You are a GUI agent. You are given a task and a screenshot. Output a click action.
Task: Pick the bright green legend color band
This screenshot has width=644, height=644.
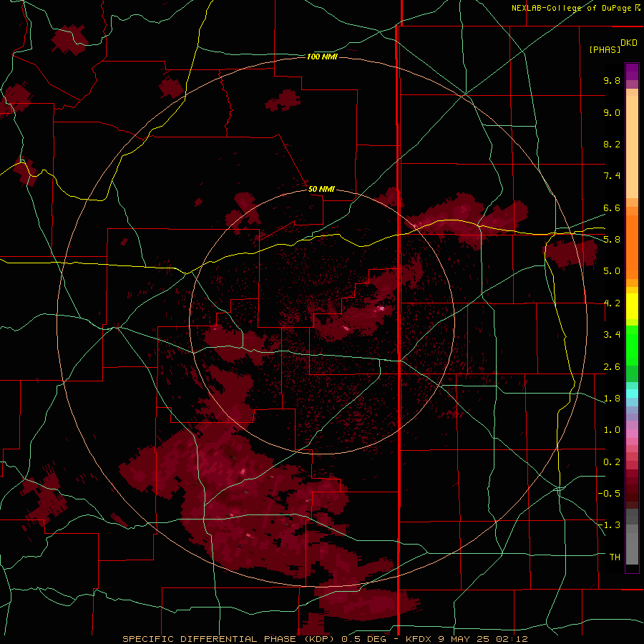coord(632,346)
